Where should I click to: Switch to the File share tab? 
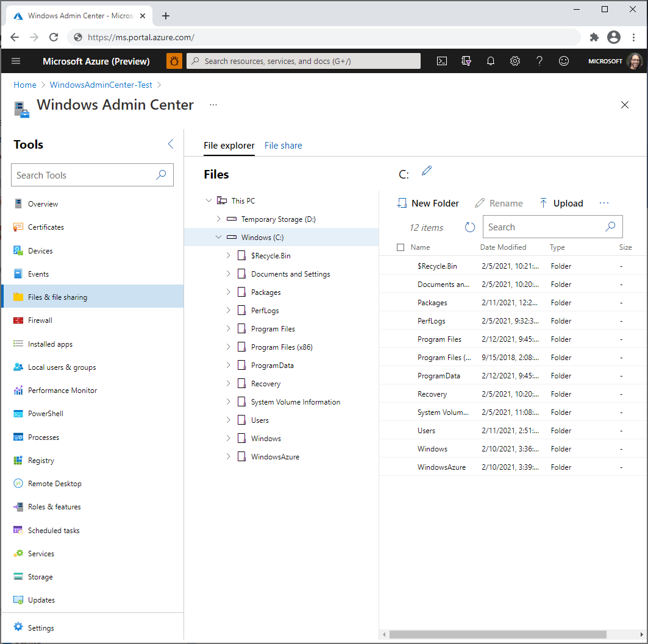(283, 146)
